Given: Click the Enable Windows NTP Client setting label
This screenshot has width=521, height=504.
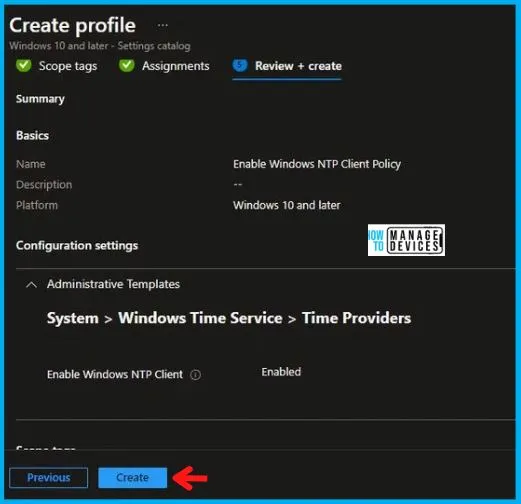Looking at the screenshot, I should click(x=115, y=374).
